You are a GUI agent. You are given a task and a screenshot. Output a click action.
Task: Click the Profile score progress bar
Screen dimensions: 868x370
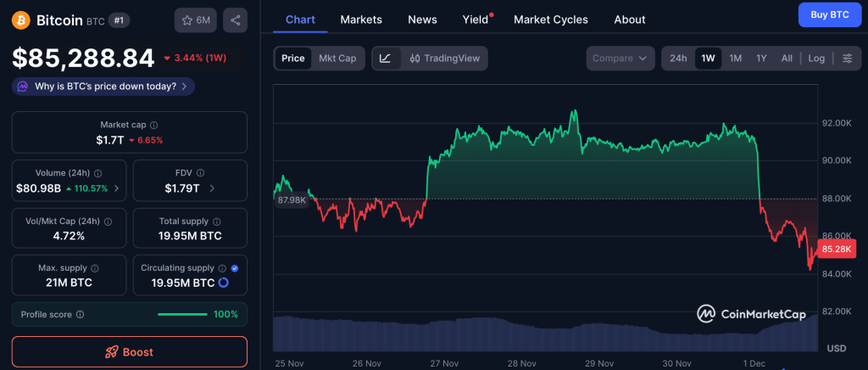(182, 314)
